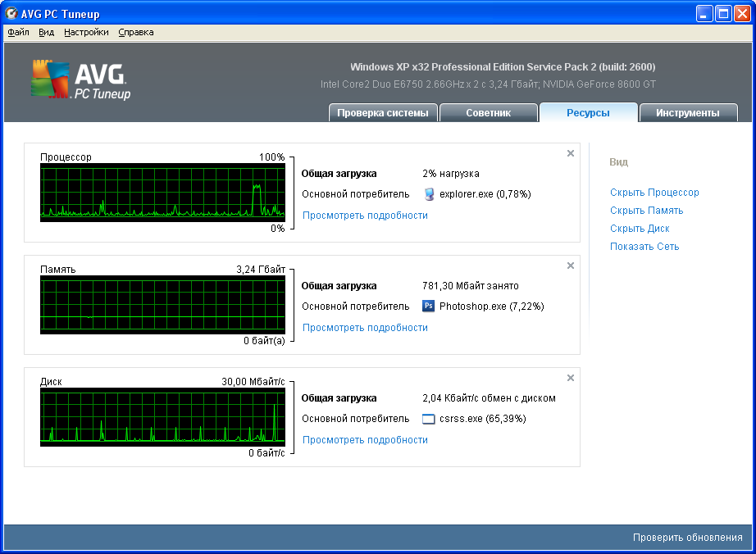This screenshot has height=554, width=756.
Task: Click the Intel Core2 Duo hardware info line
Action: click(488, 84)
